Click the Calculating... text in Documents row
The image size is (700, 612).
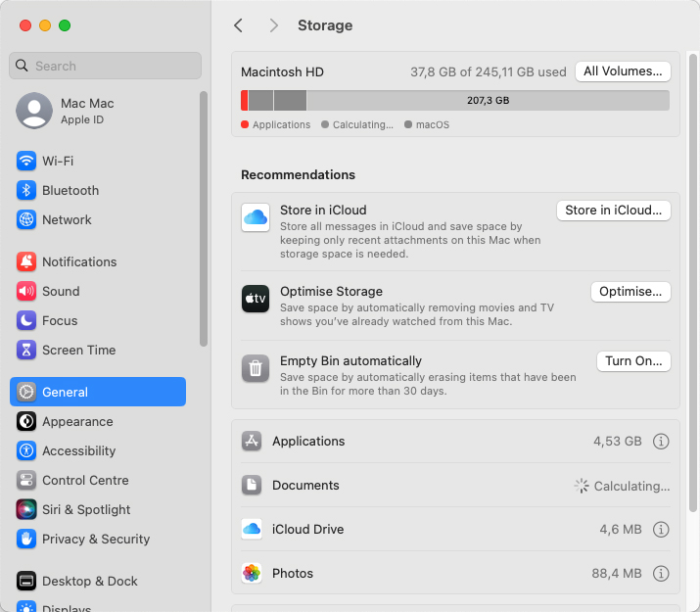[x=631, y=486]
